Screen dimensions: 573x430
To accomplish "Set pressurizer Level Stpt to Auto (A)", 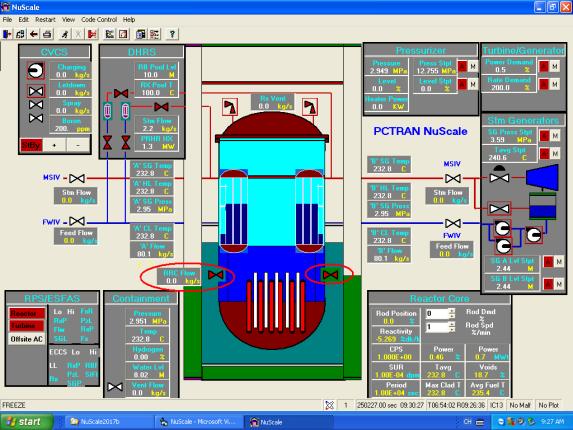I will coord(463,84).
